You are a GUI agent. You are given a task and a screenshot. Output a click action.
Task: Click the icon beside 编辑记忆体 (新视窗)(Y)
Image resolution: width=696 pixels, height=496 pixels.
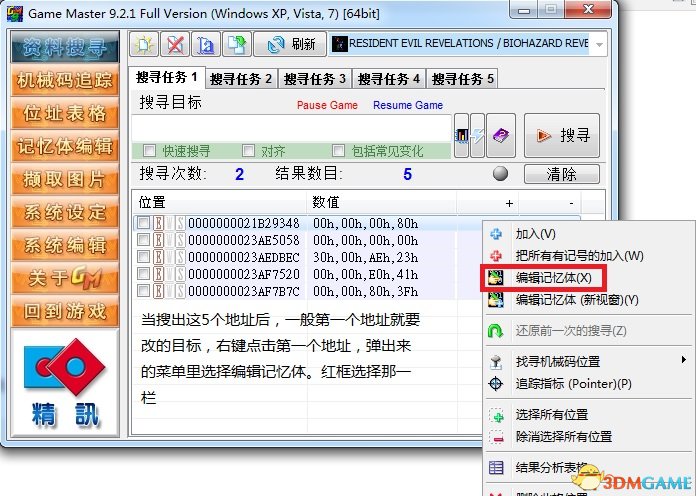pos(496,300)
